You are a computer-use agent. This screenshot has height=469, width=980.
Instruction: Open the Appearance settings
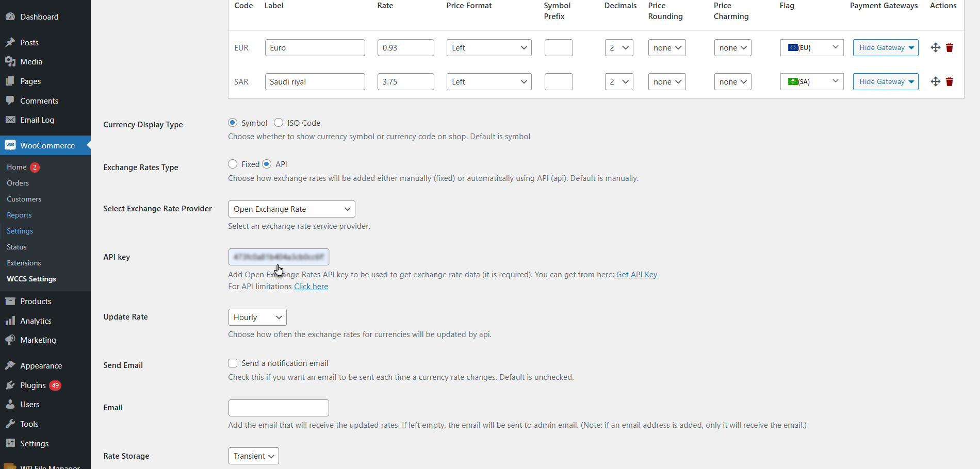point(40,365)
